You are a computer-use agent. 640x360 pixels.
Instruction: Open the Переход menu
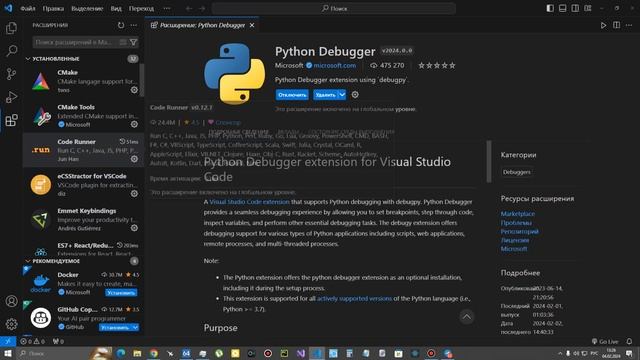[142, 8]
